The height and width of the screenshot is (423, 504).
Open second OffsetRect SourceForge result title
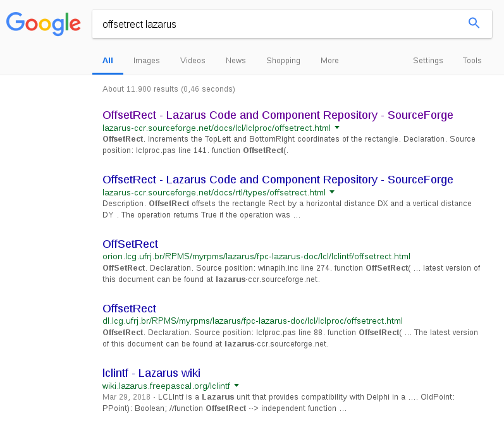click(278, 180)
